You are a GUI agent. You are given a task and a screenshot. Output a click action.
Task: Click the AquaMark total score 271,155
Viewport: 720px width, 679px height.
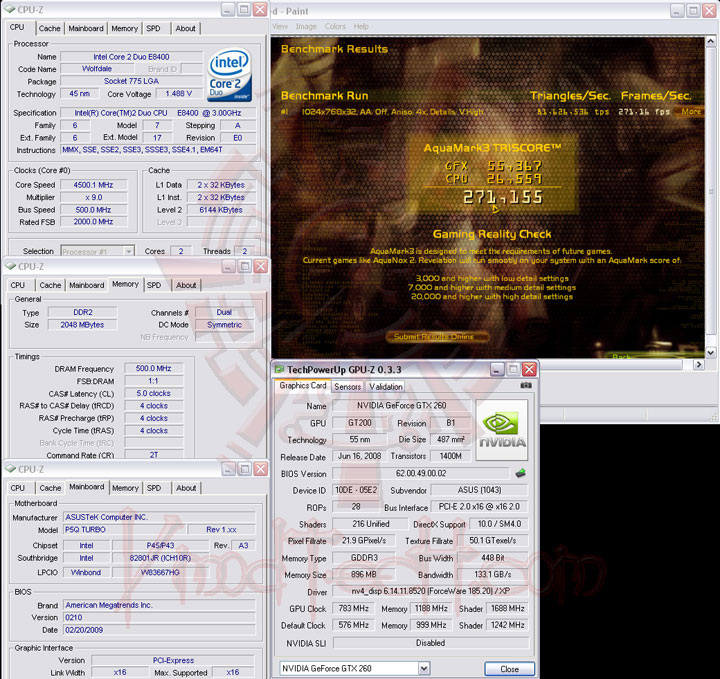(x=503, y=198)
